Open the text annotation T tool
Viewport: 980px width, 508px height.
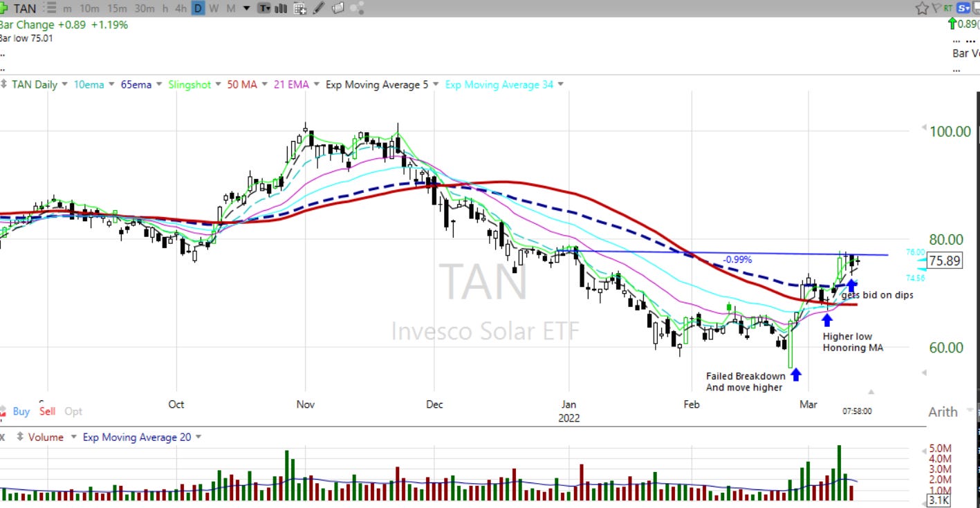tap(264, 9)
